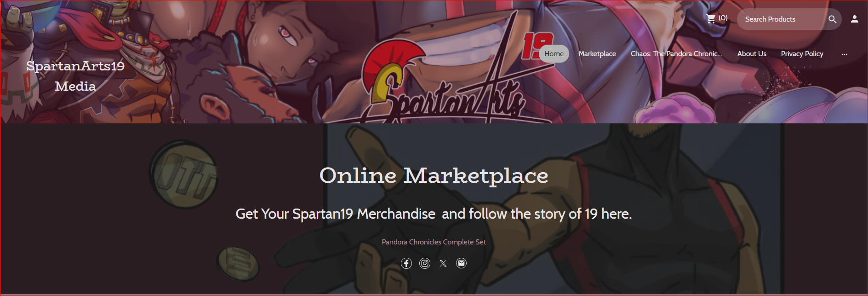Open the X social icon

coord(443,263)
